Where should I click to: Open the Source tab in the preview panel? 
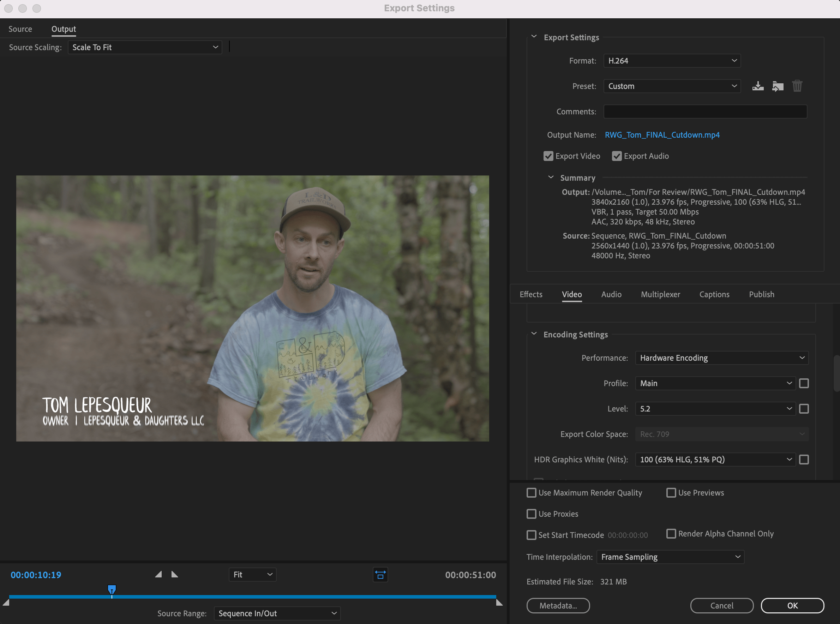[20, 29]
